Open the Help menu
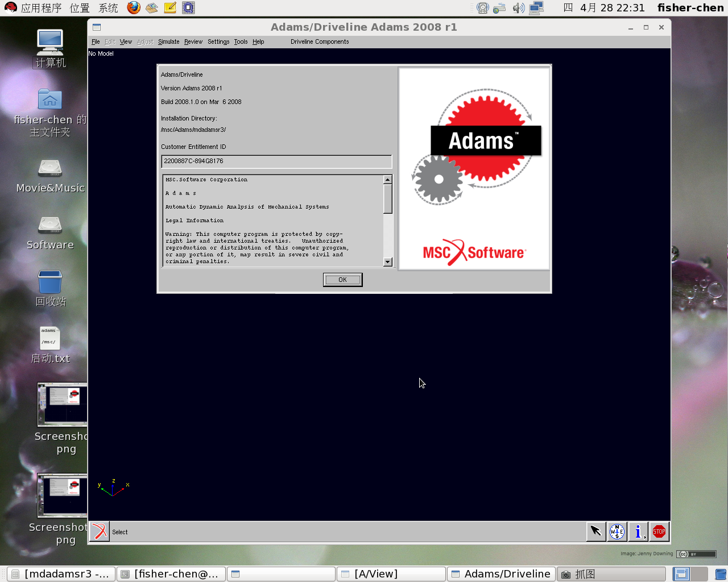 pyautogui.click(x=258, y=41)
